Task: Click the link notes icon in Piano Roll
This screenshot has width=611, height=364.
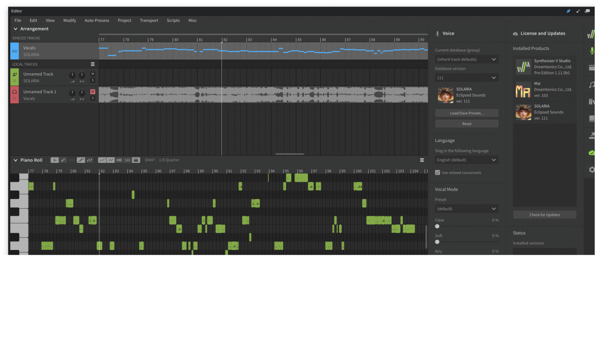Action: (72, 160)
